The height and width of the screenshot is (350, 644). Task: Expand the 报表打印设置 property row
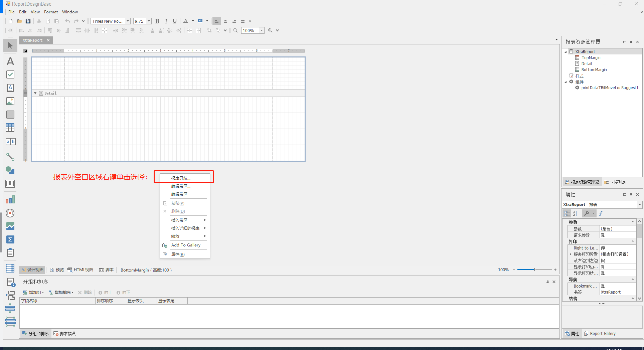click(571, 254)
